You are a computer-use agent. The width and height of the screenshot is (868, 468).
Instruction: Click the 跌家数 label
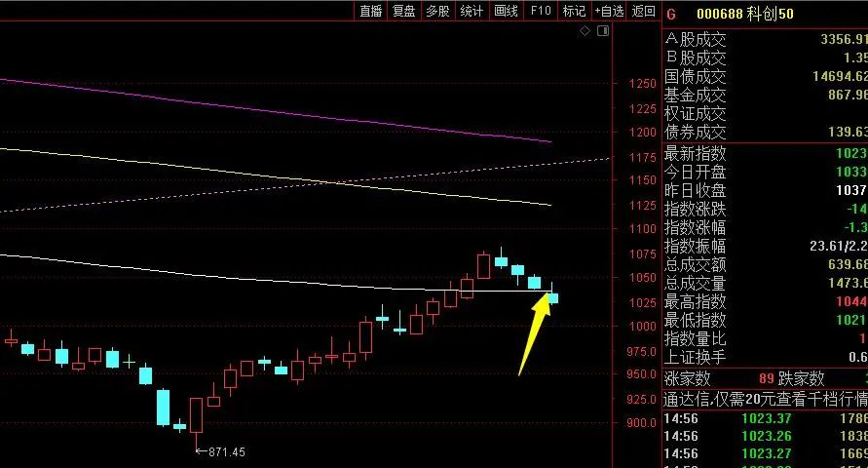coord(801,379)
